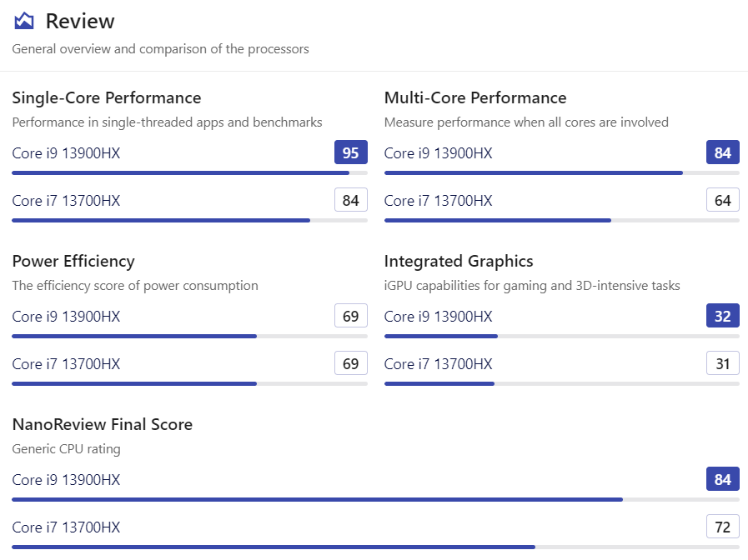The image size is (748, 560).
Task: Click the 32 integrated graphics score badge
Action: pos(723,316)
